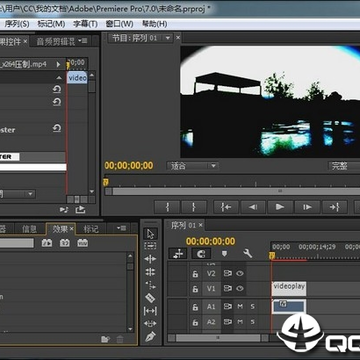
Task: Select the Rate Stretch tool
Action: [150, 285]
